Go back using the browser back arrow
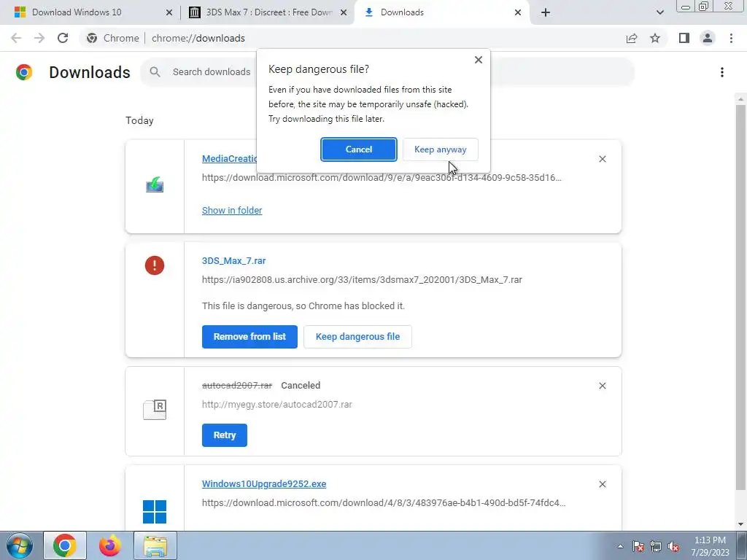This screenshot has width=747, height=560. pyautogui.click(x=16, y=38)
